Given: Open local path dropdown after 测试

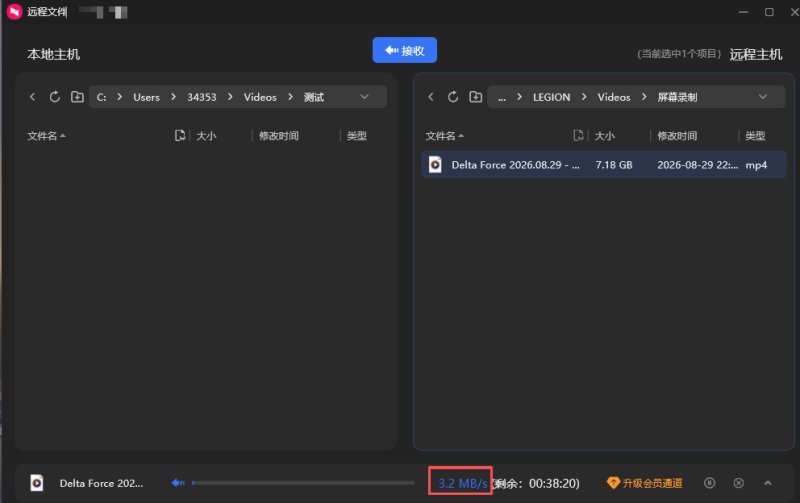Looking at the screenshot, I should (x=364, y=97).
